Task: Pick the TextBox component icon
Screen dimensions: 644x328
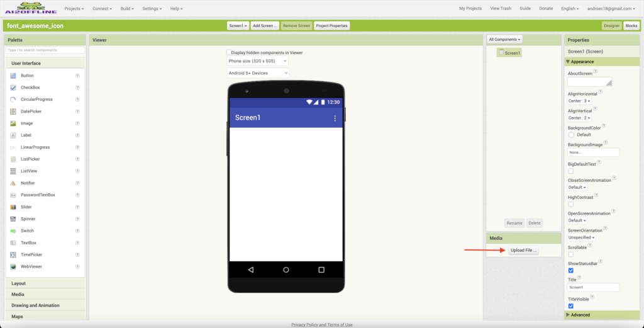Action: [x=13, y=243]
